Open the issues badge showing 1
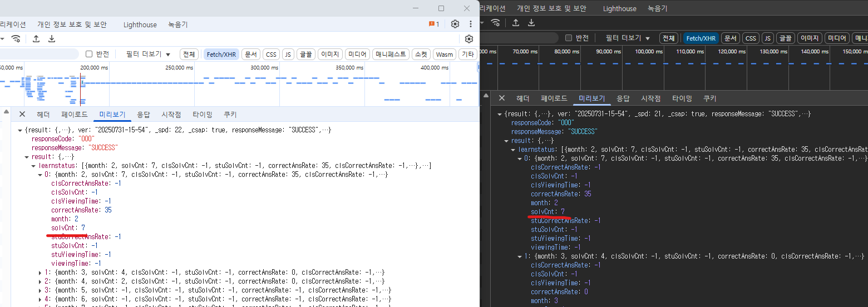The height and width of the screenshot is (307, 868). pyautogui.click(x=434, y=24)
